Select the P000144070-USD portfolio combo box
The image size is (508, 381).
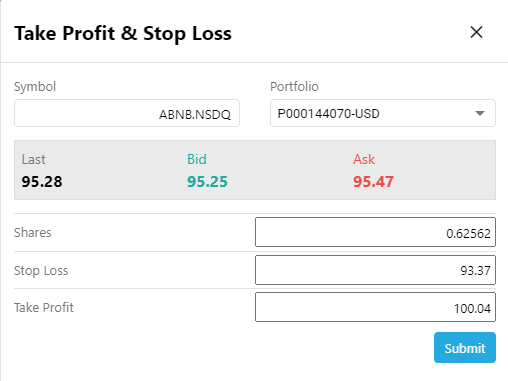click(x=383, y=113)
